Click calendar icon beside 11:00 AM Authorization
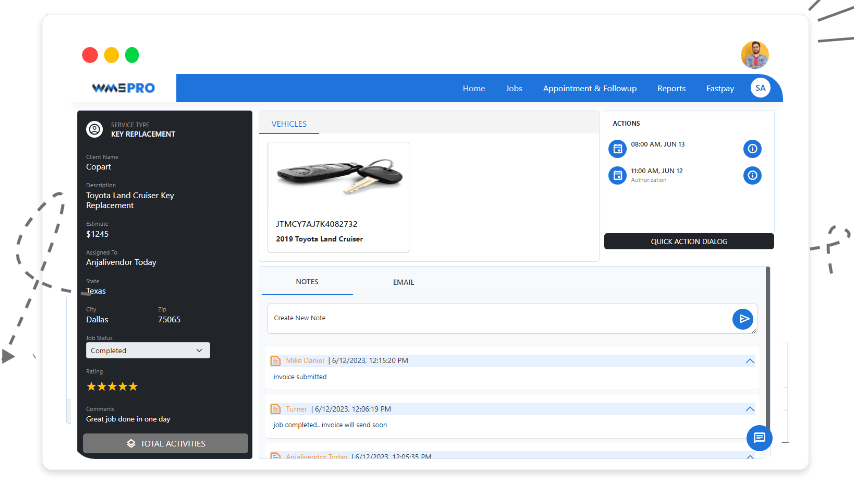This screenshot has width=854, height=483. pyautogui.click(x=617, y=175)
